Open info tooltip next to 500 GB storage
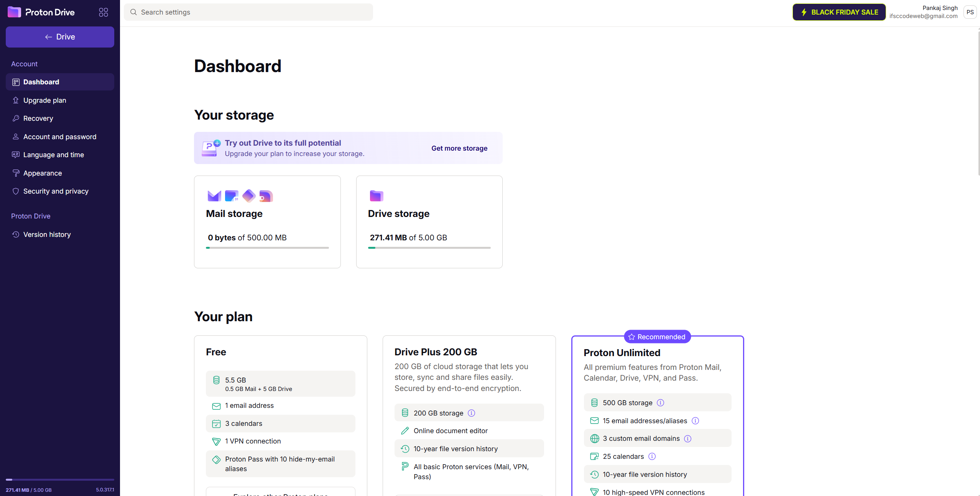The width and height of the screenshot is (980, 496). click(660, 403)
